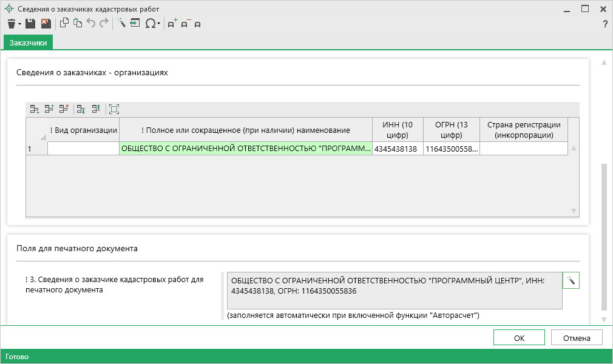The height and width of the screenshot is (364, 613).
Task: Click the import arrow icon in toolbar
Action: (x=135, y=24)
